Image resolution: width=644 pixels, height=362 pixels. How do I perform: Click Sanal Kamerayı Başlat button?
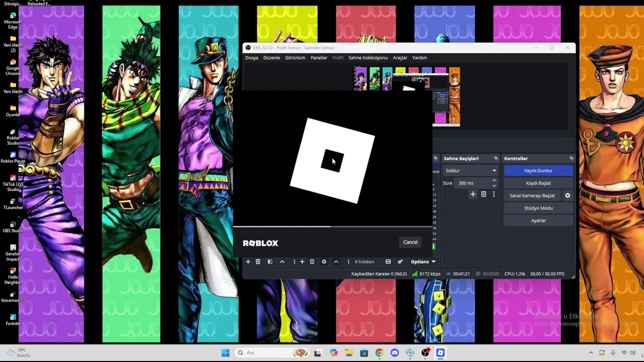tap(532, 196)
